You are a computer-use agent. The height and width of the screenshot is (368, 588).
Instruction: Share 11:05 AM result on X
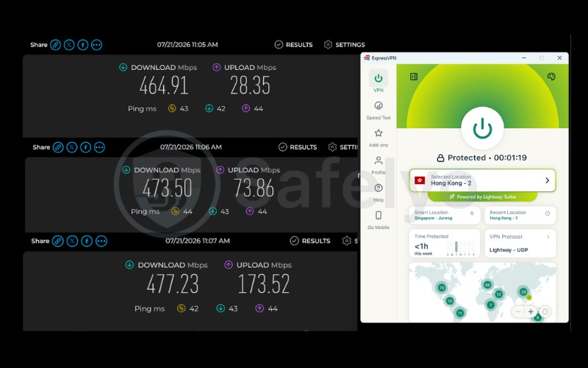click(69, 45)
